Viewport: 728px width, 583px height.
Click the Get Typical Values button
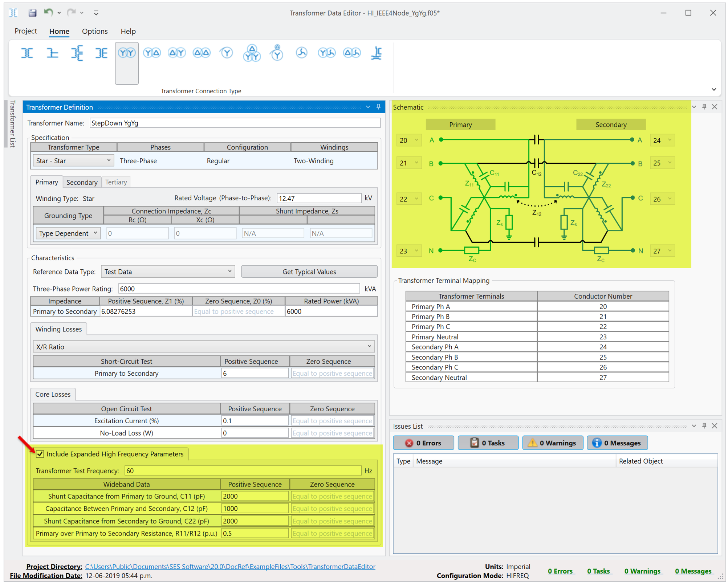pos(309,272)
